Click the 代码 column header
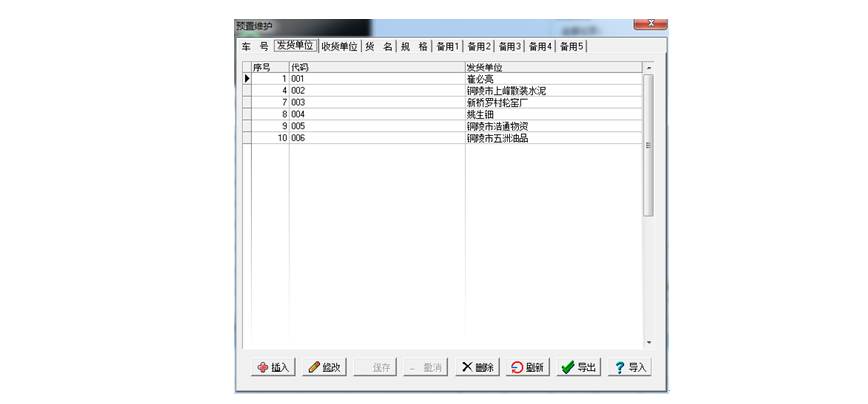 375,67
